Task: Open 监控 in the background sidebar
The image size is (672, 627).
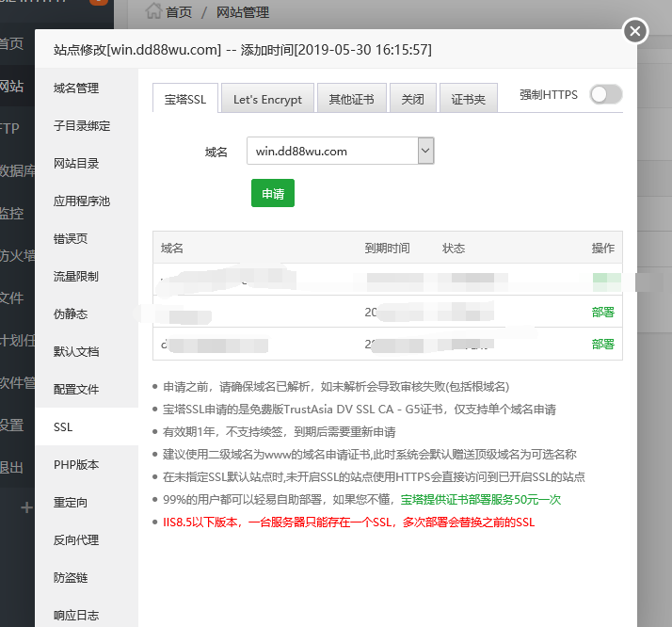Action: [11, 213]
